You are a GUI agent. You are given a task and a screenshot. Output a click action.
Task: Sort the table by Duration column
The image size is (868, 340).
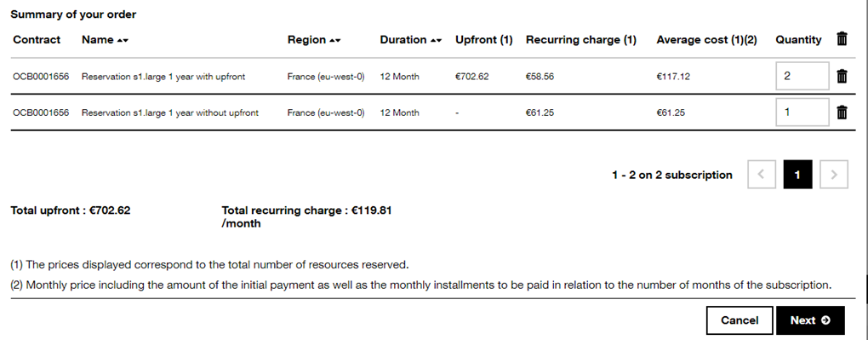tap(411, 40)
